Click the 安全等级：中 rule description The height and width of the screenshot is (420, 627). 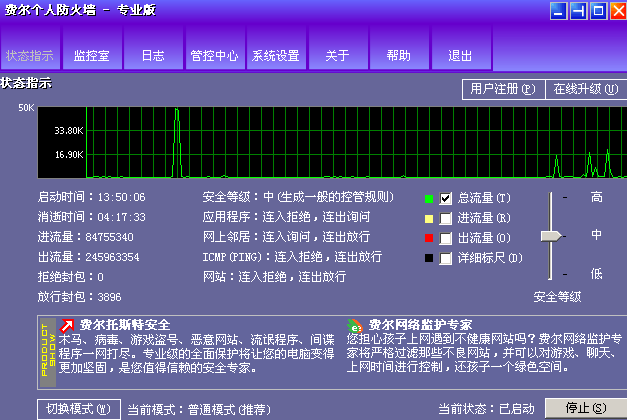pos(298,197)
